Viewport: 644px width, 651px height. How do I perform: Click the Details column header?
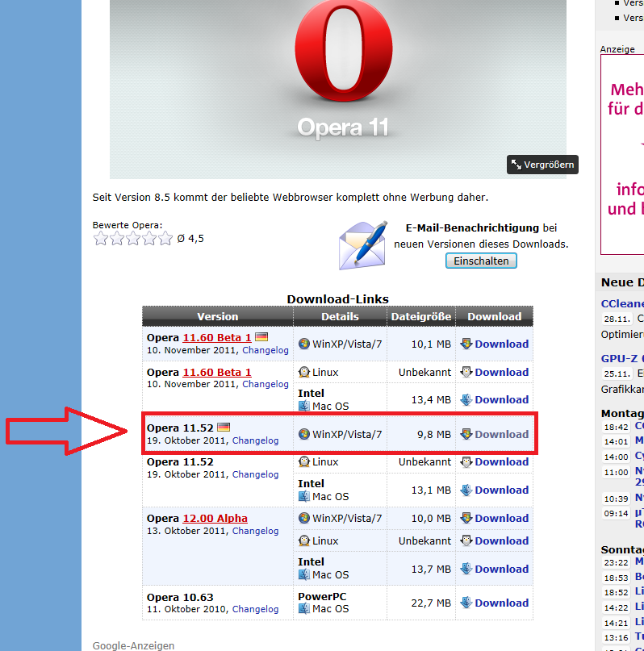(340, 316)
